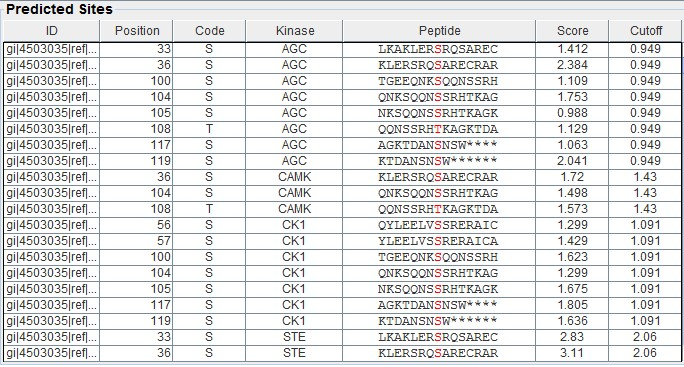Select the CK1 row at position 56
684x367 pixels.
click(342, 225)
